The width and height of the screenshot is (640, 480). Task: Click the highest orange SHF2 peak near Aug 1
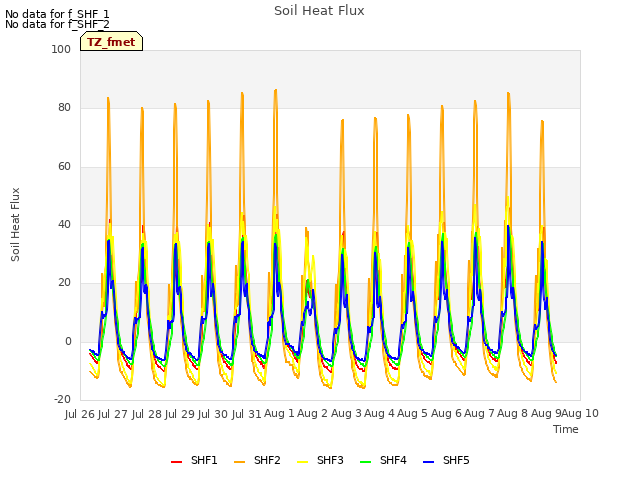276,90
